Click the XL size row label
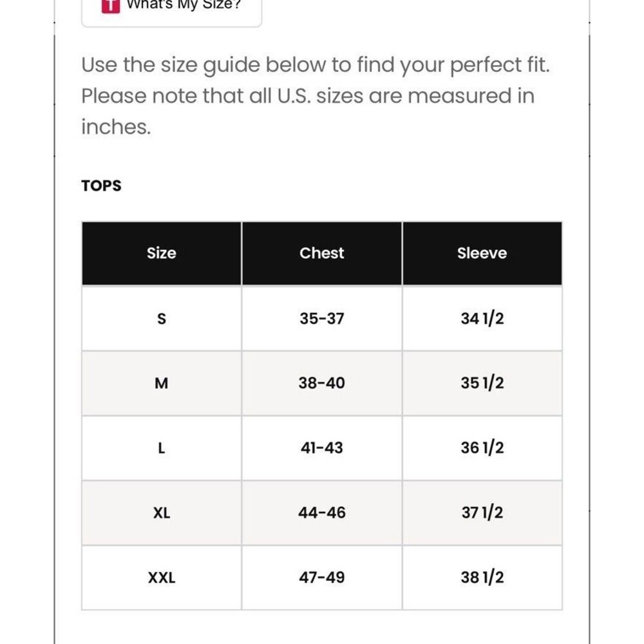The image size is (644, 644). point(162,513)
